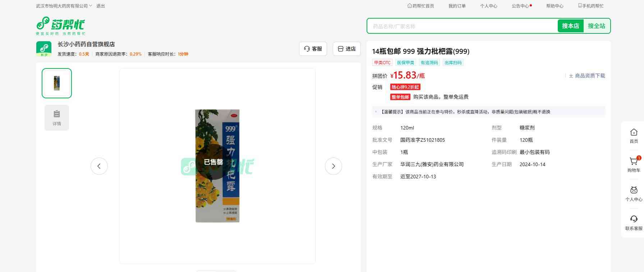This screenshot has height=272, width=644.
Task: Click the 搜全站 search button
Action: pyautogui.click(x=596, y=26)
